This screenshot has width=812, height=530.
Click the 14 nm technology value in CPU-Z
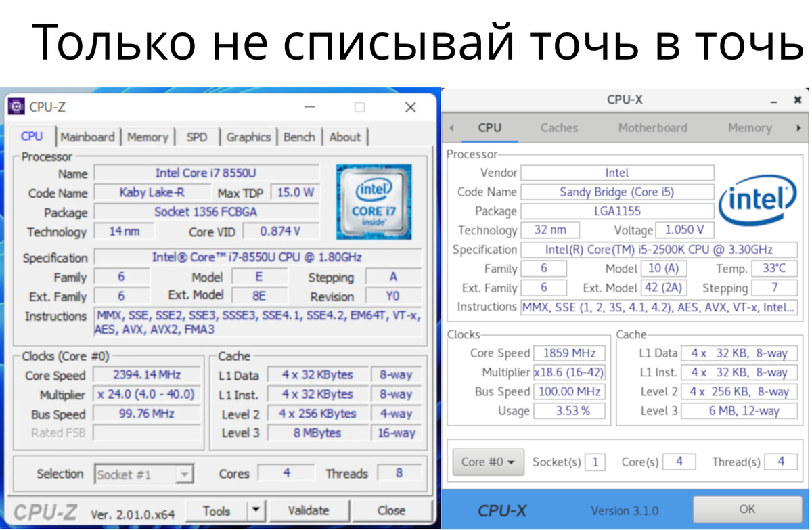point(124,231)
